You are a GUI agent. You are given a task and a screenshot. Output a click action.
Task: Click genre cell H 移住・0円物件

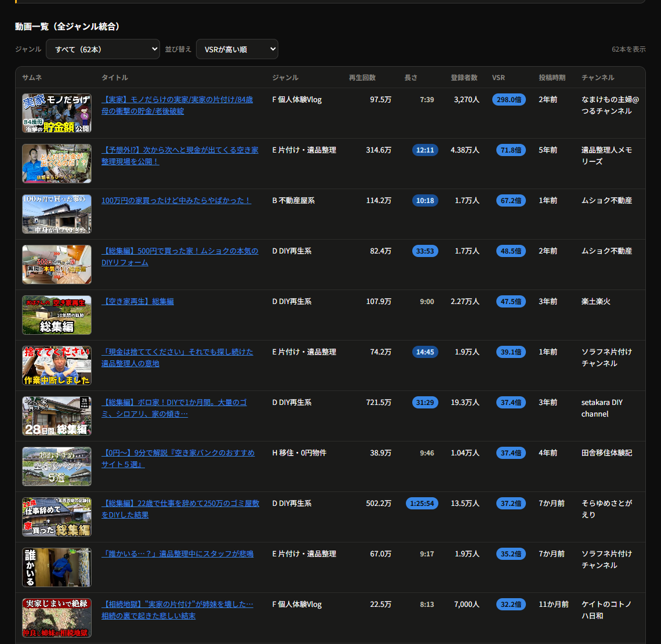(299, 453)
